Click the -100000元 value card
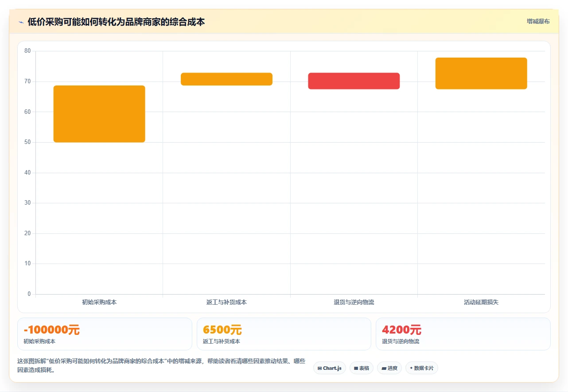This screenshot has height=392, width=568. [x=105, y=334]
